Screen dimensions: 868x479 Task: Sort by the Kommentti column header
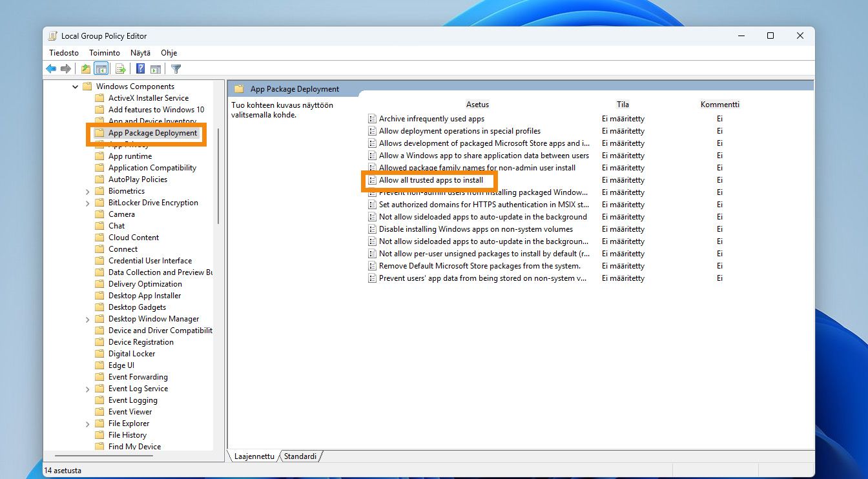(719, 105)
